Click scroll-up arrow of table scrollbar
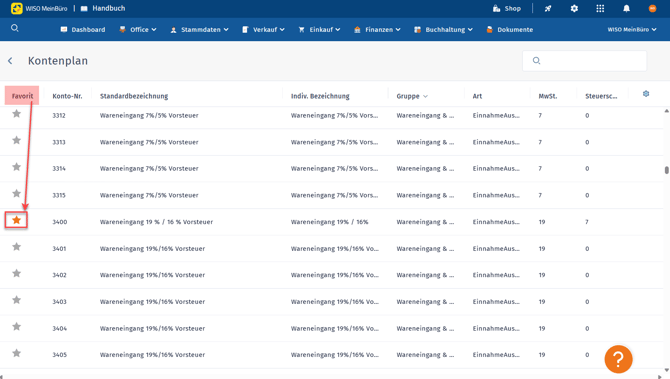This screenshot has width=670, height=379. pos(666,111)
